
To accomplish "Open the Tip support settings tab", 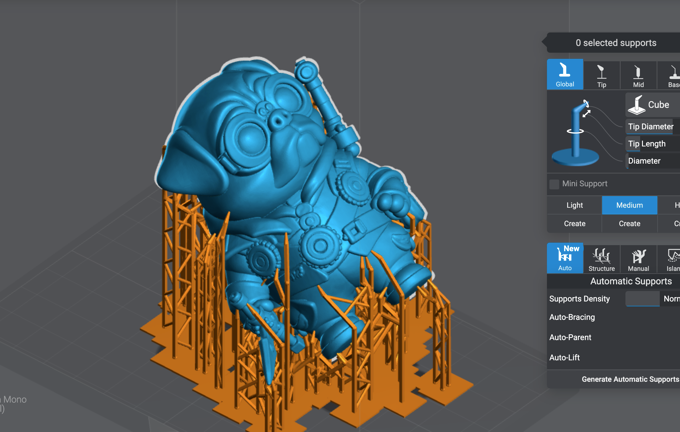I will [602, 75].
